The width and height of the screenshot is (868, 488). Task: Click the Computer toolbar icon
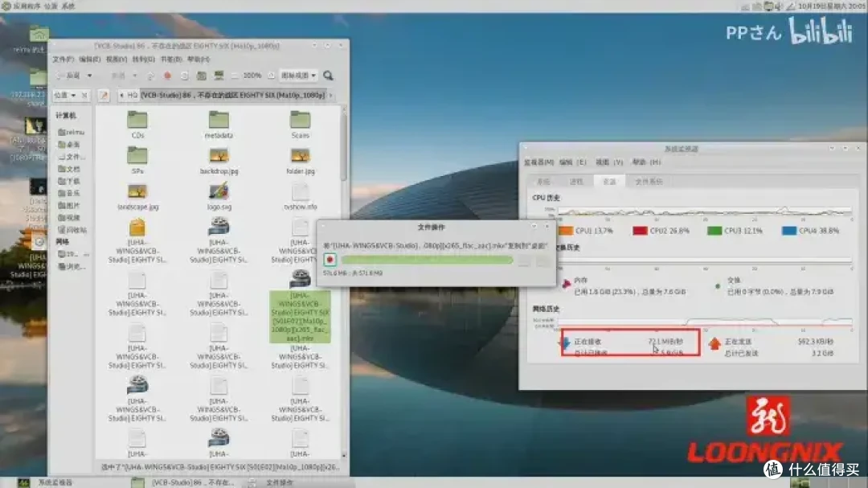[219, 76]
